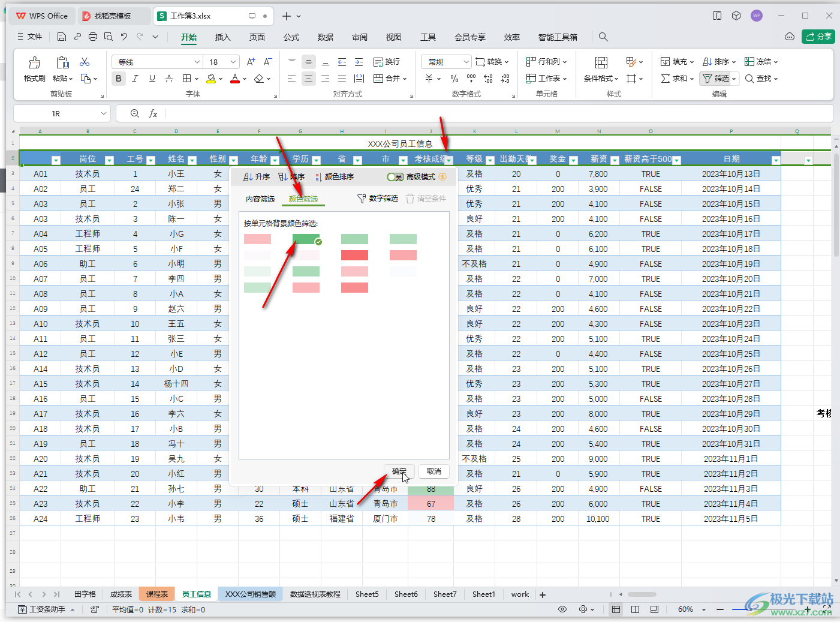Screen dimensions: 840x622
Task: Click the Share (分享) button
Action: 818,37
